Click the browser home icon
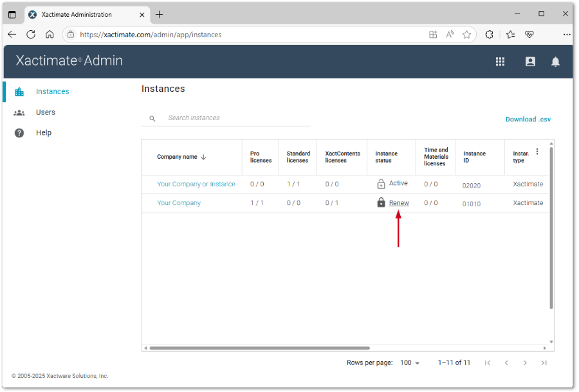The image size is (579, 392). tap(50, 35)
